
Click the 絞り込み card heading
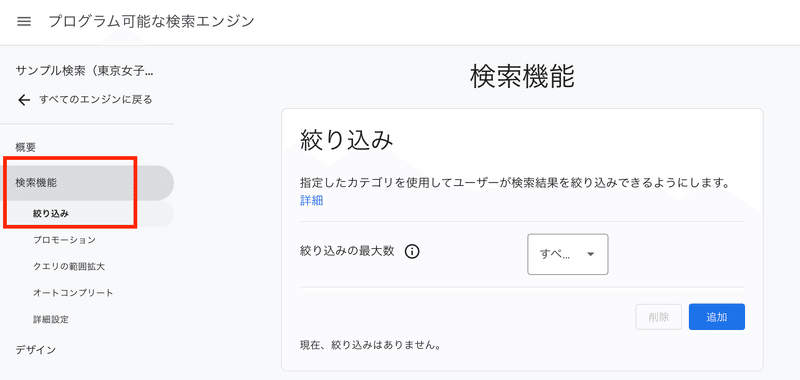[346, 141]
